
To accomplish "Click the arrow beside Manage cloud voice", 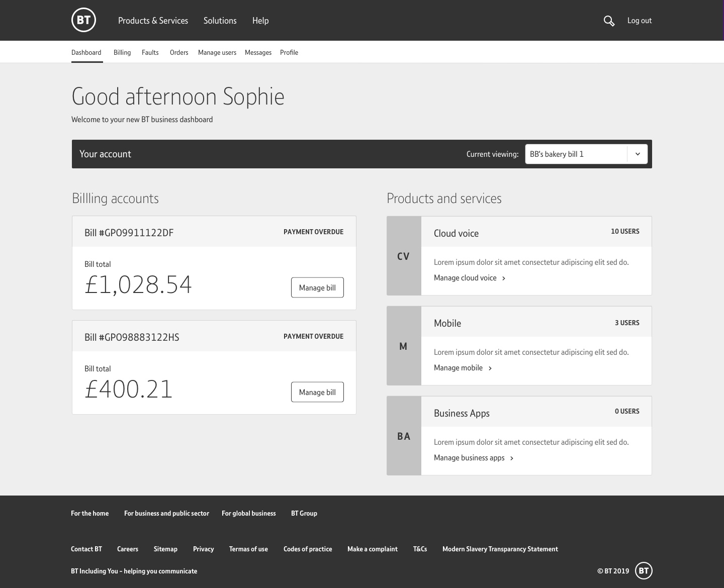I will 504,278.
